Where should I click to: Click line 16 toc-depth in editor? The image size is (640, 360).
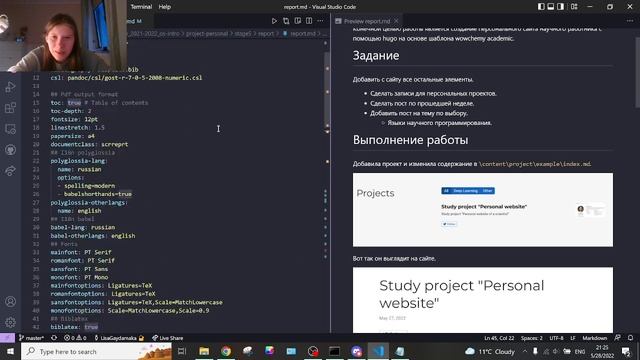[71, 111]
